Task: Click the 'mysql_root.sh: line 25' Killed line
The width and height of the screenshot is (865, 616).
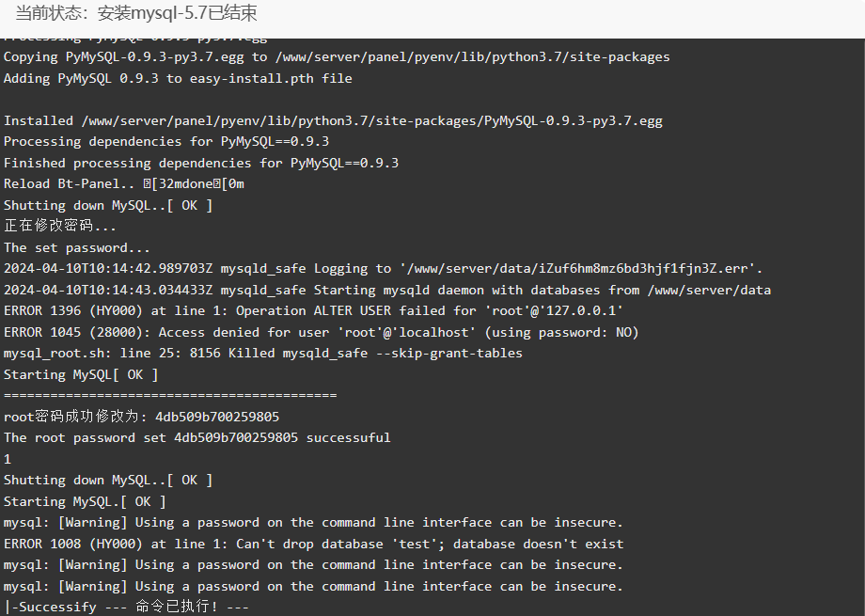Action: tap(263, 354)
